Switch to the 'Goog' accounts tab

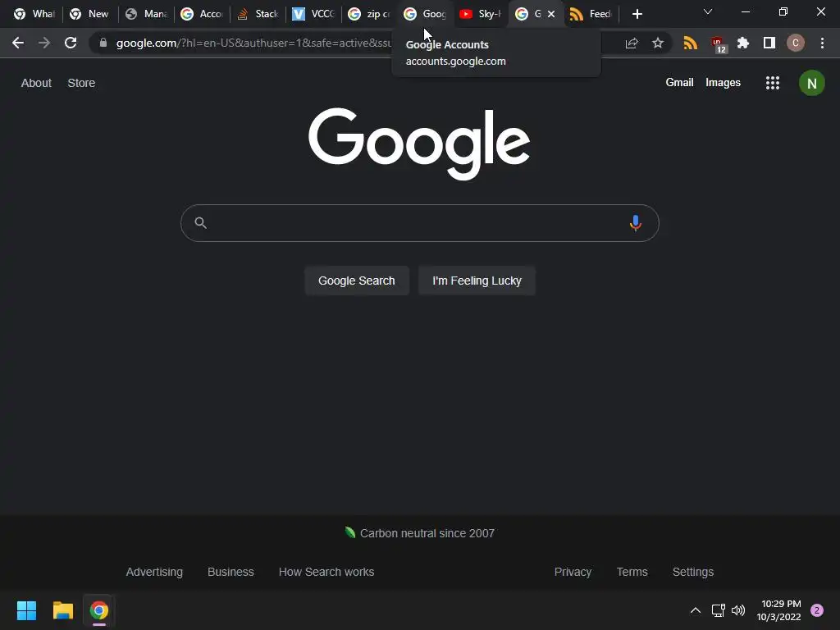pos(425,14)
